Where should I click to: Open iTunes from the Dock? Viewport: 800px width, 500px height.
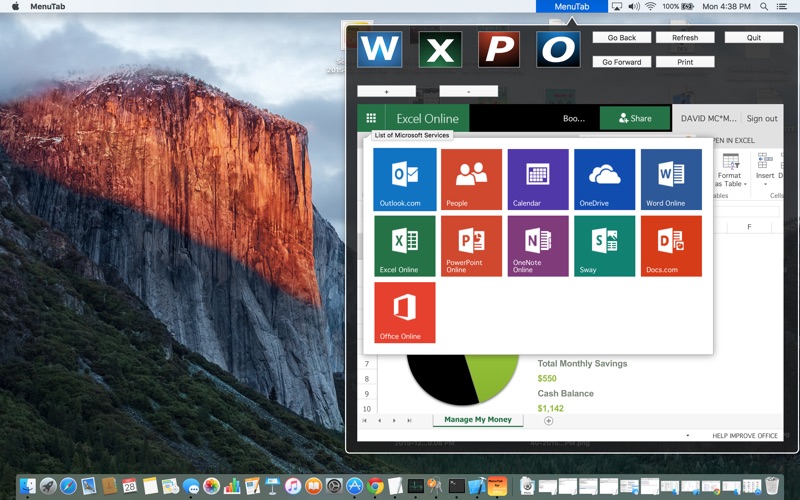click(x=293, y=486)
